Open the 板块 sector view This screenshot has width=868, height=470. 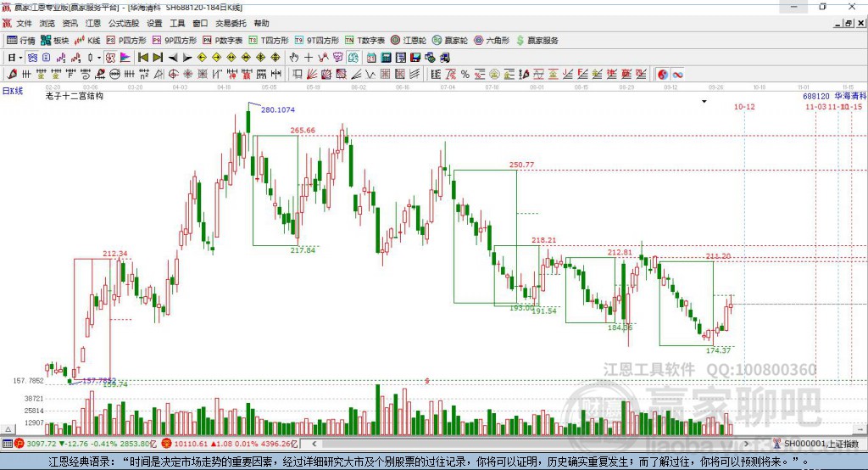click(55, 41)
